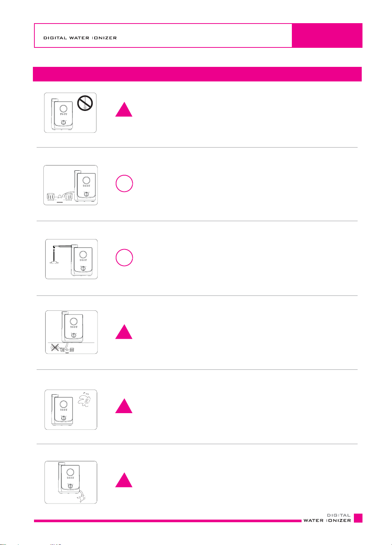
Task: Open the ionizer with splash mark thumbnail
Action: pyautogui.click(x=71, y=410)
